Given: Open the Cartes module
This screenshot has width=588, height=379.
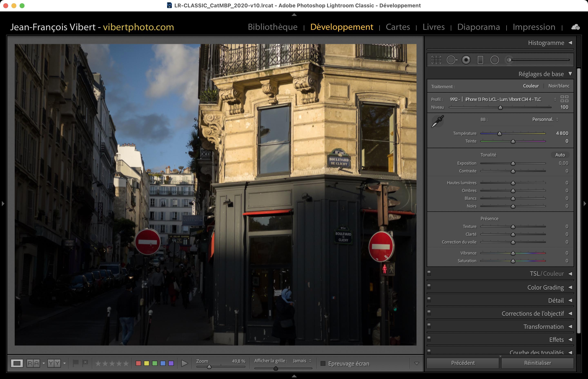Looking at the screenshot, I should 398,27.
